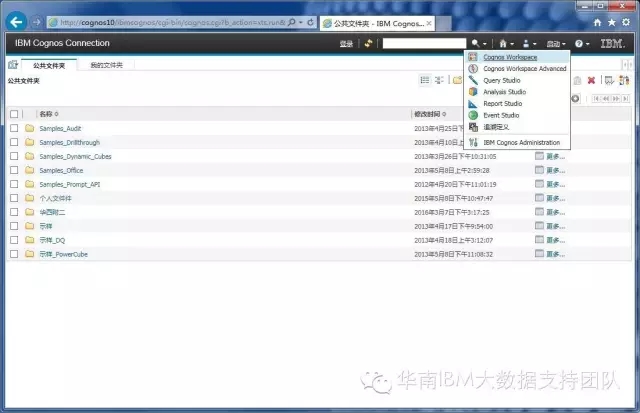Click the new folder icon
Image resolution: width=640 pixels, height=413 pixels.
[x=457, y=80]
